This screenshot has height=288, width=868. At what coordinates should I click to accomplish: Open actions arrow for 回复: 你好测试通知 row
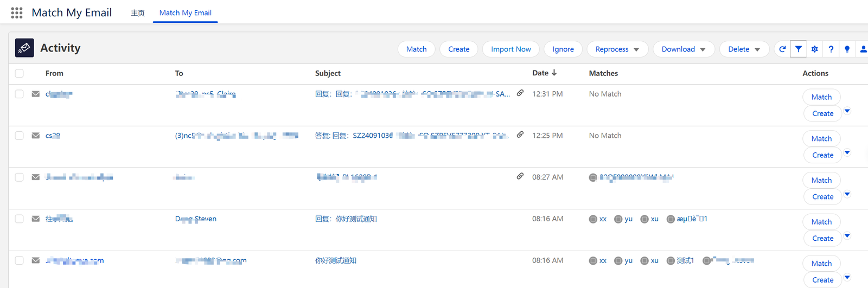coord(847,236)
